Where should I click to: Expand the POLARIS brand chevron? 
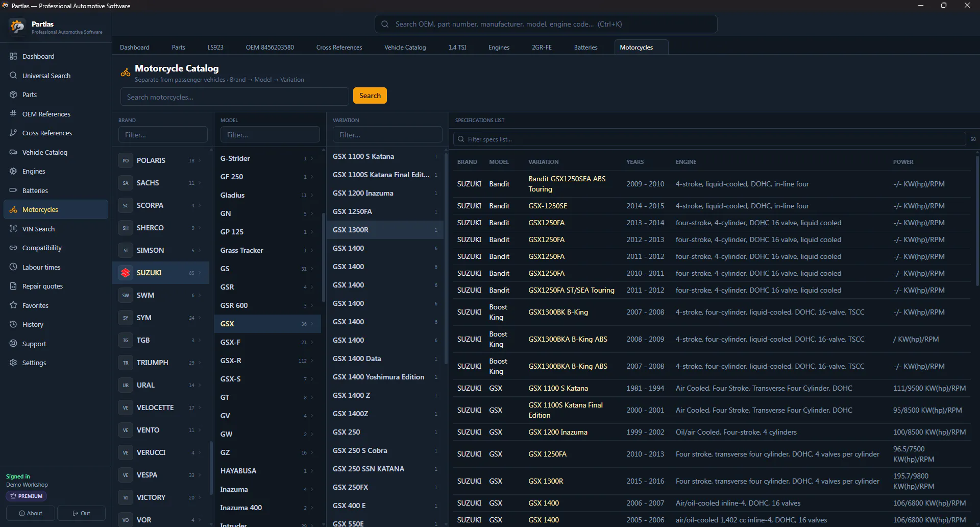coord(200,160)
